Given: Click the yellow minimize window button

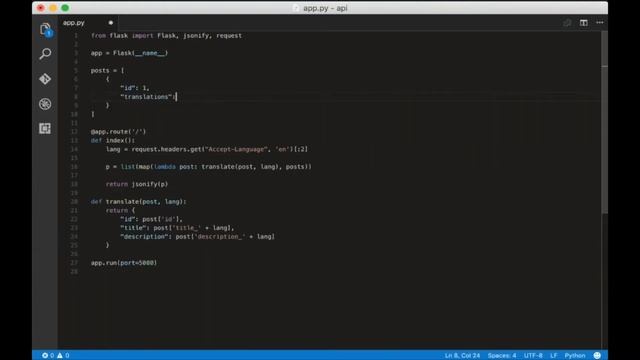Looking at the screenshot, I should (x=53, y=8).
